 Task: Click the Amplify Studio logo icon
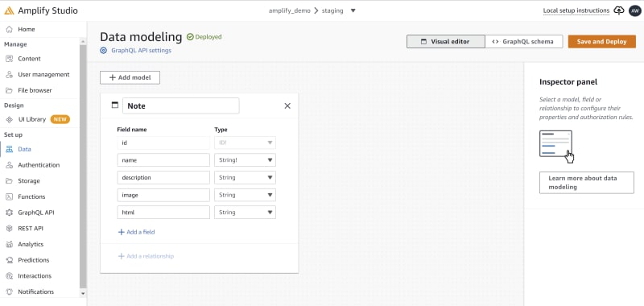[9, 10]
